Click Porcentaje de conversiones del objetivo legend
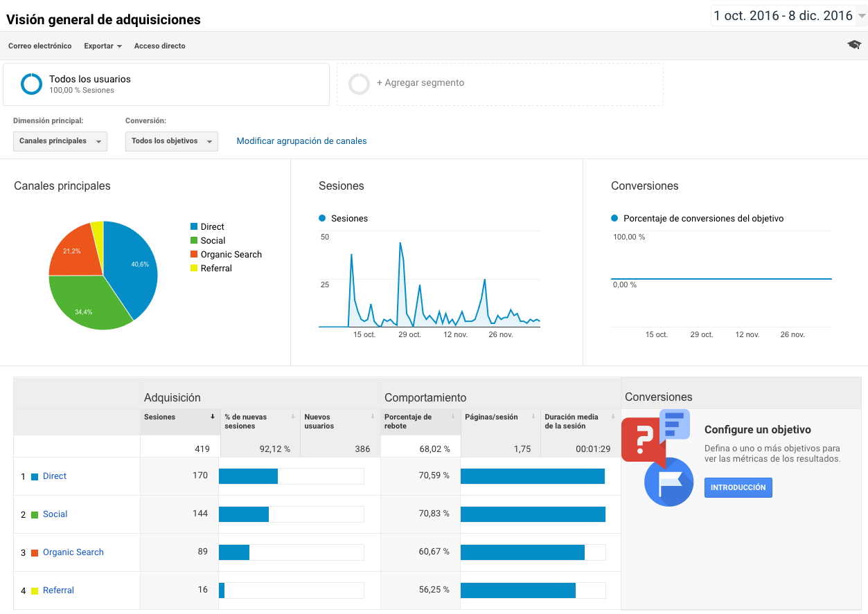 click(x=698, y=219)
